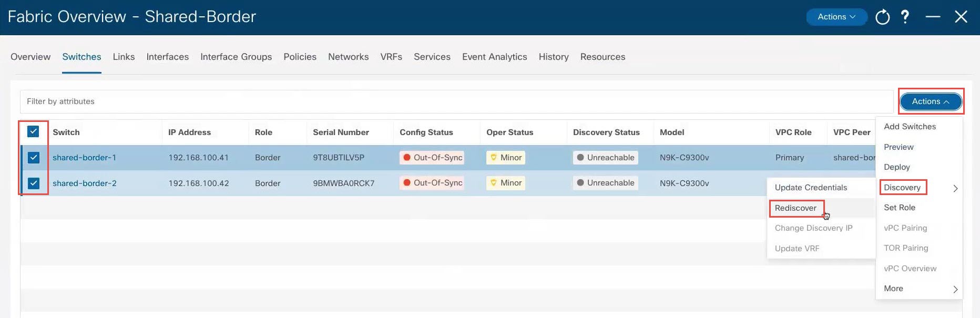The height and width of the screenshot is (318, 980).
Task: Click IP address 192.168.100.41
Action: coord(198,158)
